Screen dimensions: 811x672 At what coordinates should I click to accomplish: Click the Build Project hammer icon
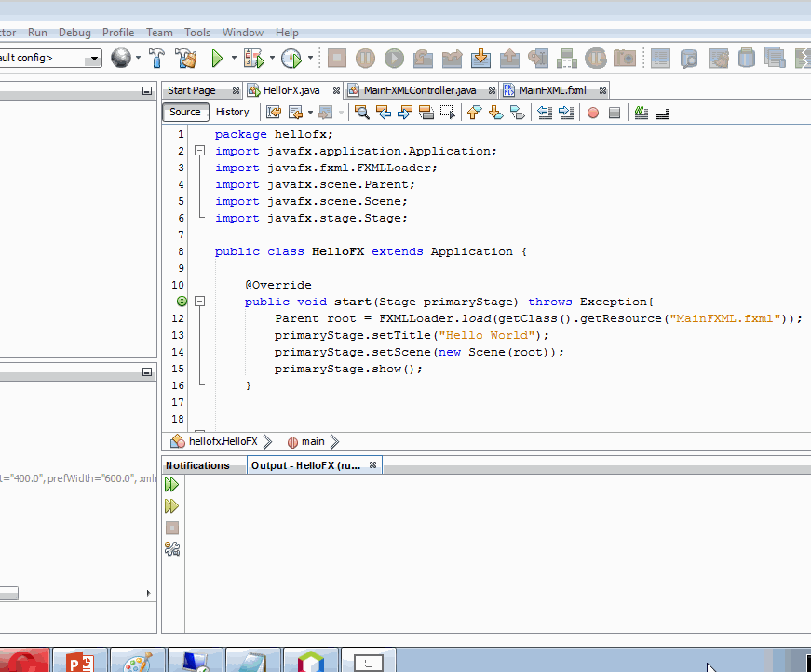(x=156, y=58)
